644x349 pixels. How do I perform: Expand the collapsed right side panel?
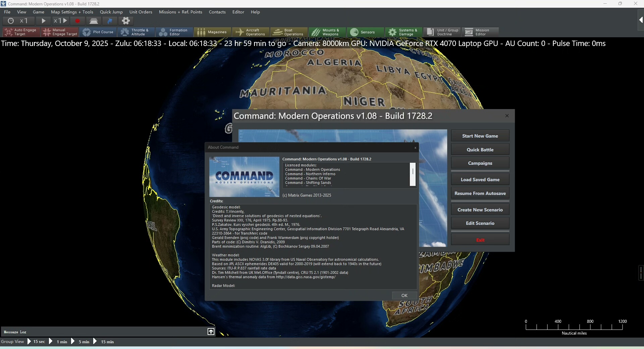coord(641,20)
